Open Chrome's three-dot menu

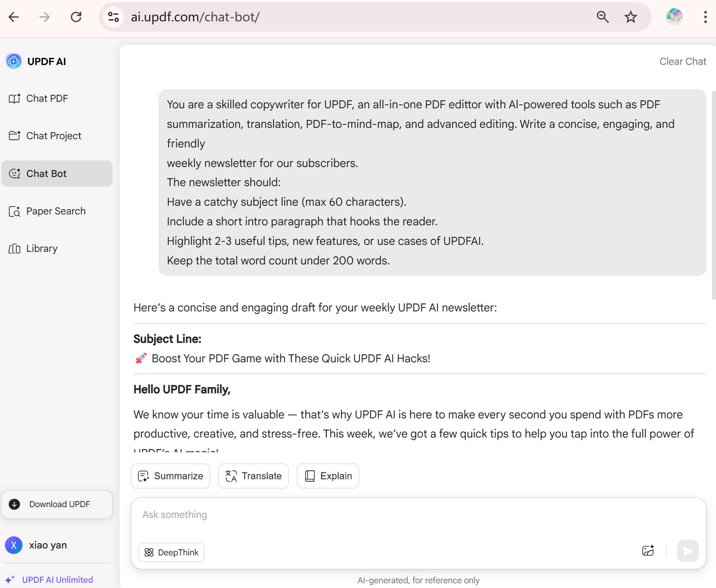pyautogui.click(x=705, y=17)
